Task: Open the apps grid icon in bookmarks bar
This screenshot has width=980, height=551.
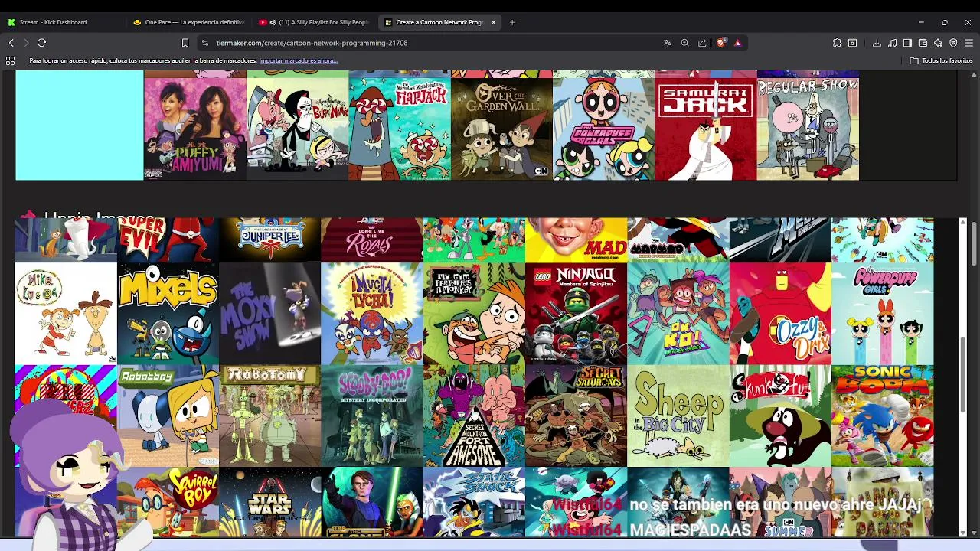Action: point(11,60)
